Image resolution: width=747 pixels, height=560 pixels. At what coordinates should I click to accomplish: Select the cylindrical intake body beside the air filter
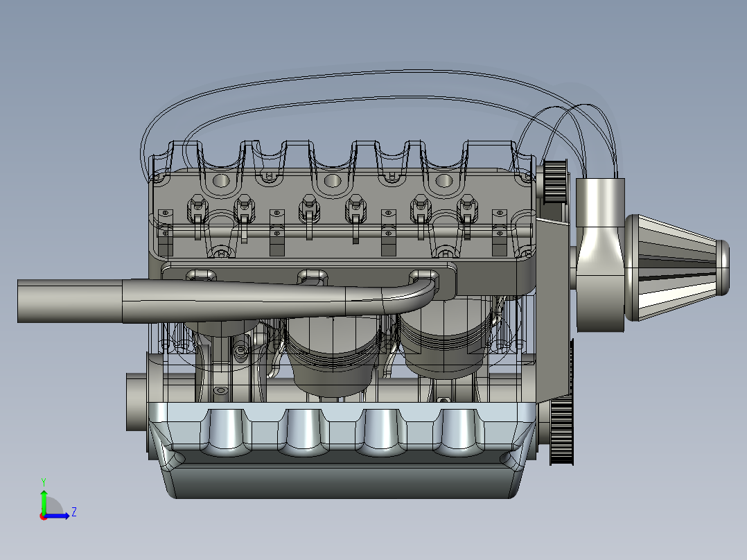[x=600, y=255]
